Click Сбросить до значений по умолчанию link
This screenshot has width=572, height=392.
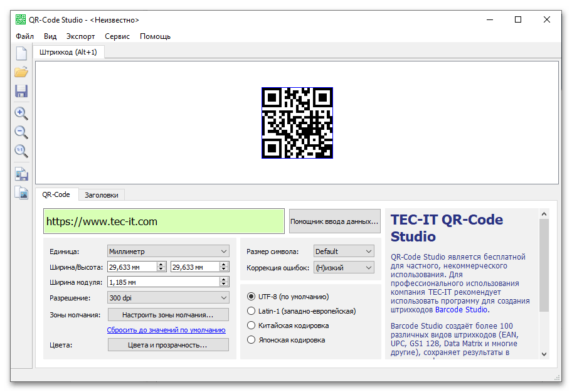pos(166,330)
